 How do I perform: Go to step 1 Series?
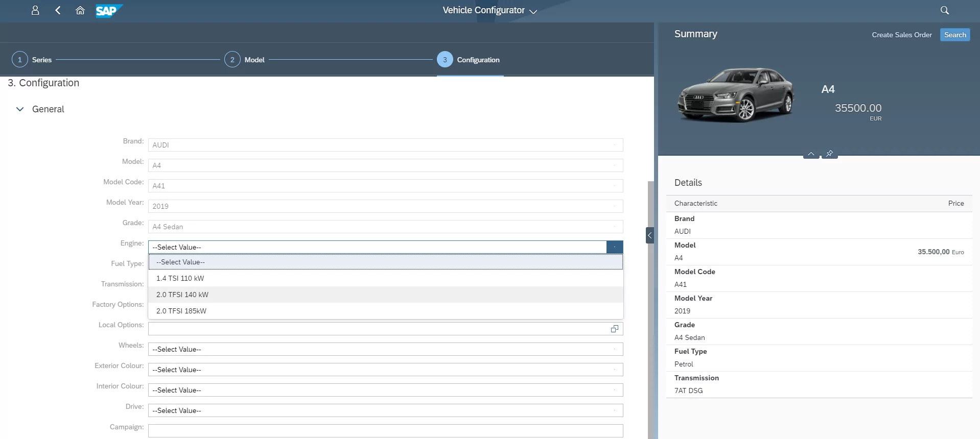(x=32, y=60)
